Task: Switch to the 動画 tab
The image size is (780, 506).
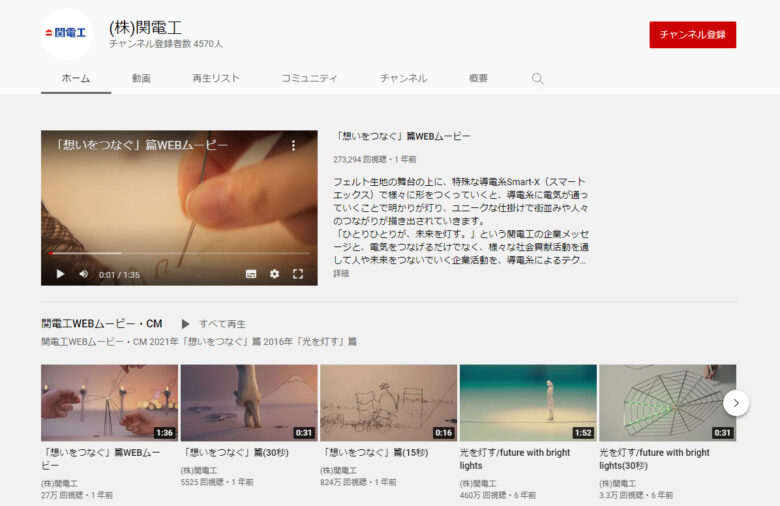Action: [x=141, y=78]
